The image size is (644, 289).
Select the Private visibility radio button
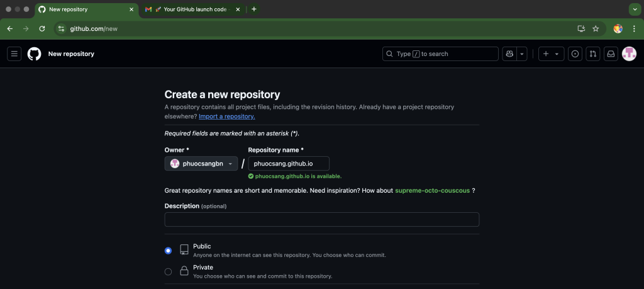coord(168,271)
